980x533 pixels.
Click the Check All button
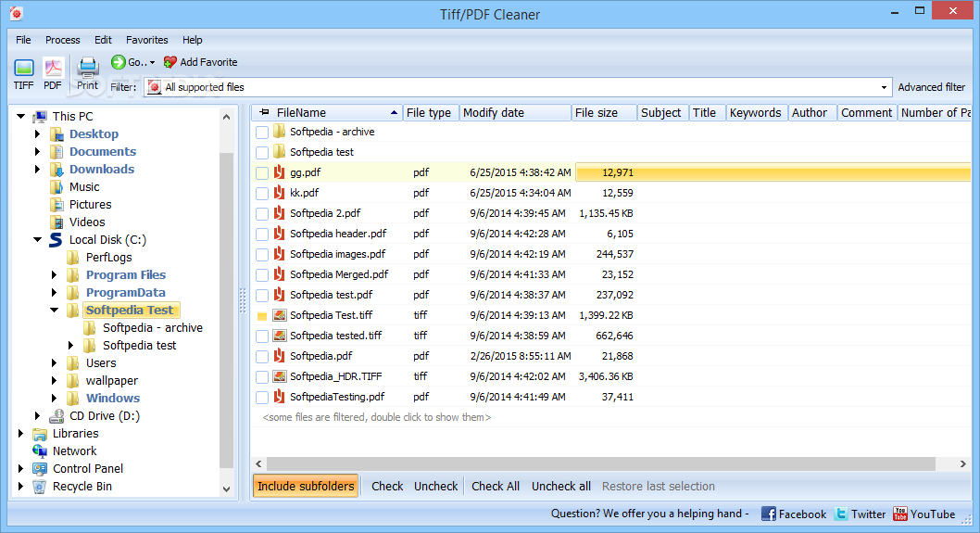pyautogui.click(x=496, y=486)
